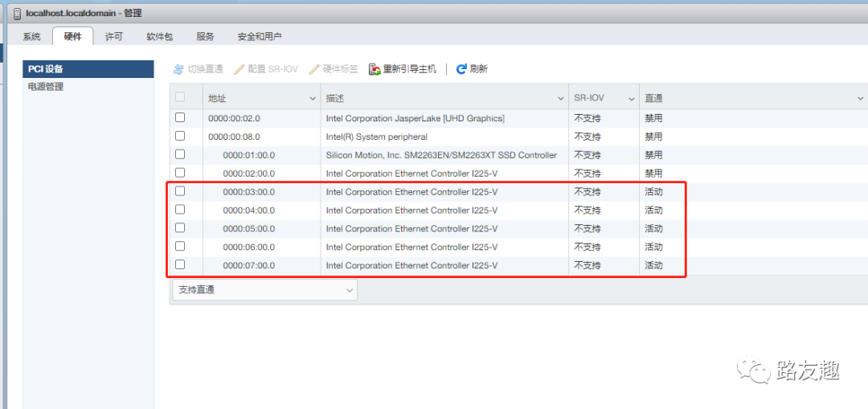Image resolution: width=868 pixels, height=409 pixels.
Task: Click address text 0000:02:00.0
Action: tap(248, 174)
